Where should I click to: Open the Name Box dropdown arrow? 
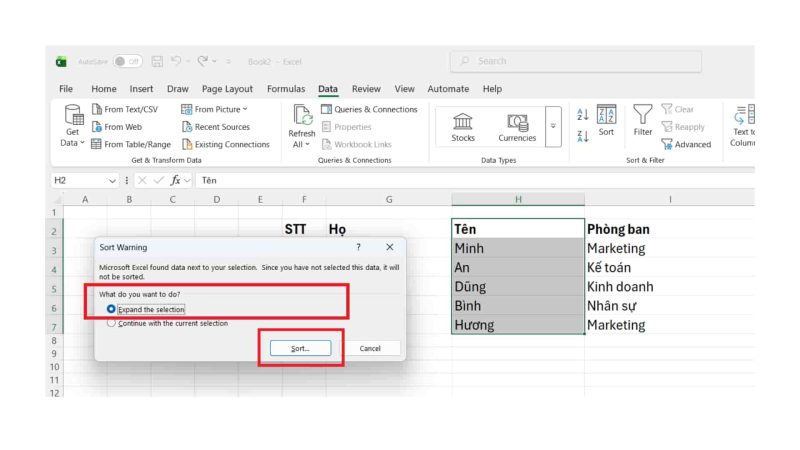tap(112, 181)
